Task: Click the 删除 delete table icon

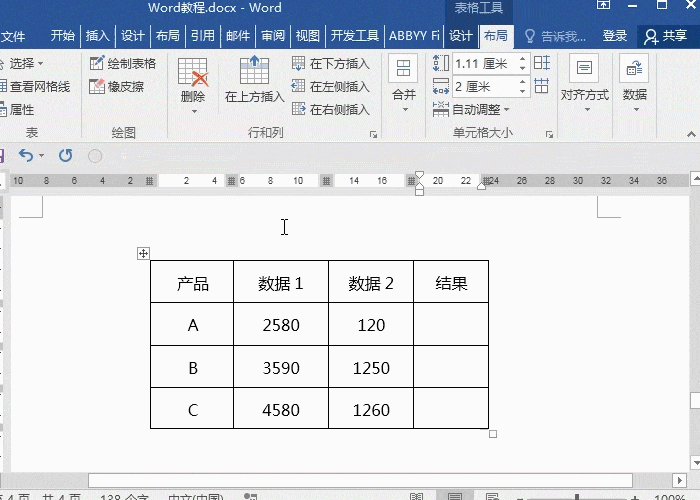Action: click(193, 72)
